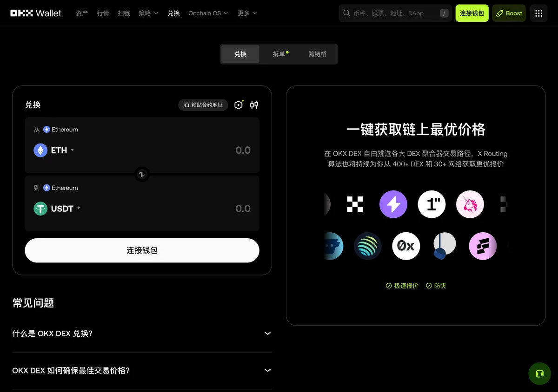This screenshot has height=392, width=558.
Task: Open swap settings hexagon icon
Action: [x=239, y=105]
